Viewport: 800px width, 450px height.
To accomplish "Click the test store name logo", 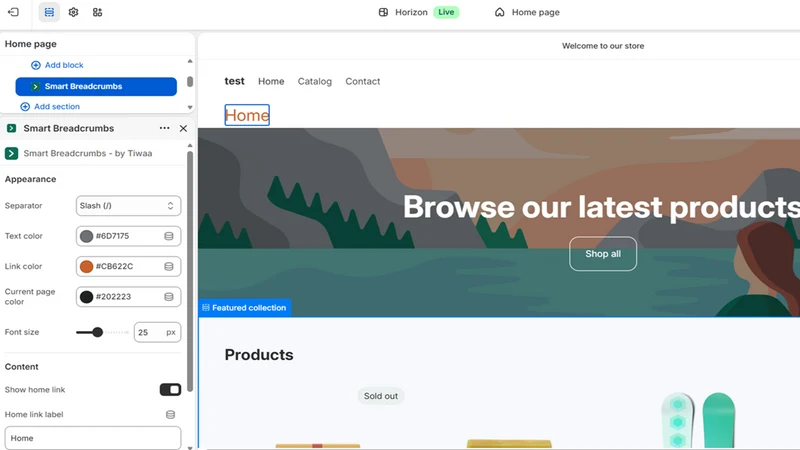I will click(x=234, y=81).
